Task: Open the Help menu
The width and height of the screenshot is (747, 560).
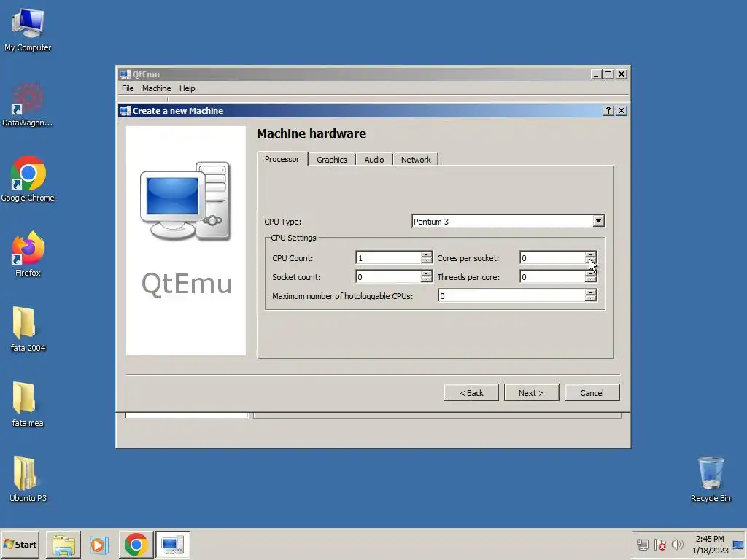Action: tap(187, 88)
